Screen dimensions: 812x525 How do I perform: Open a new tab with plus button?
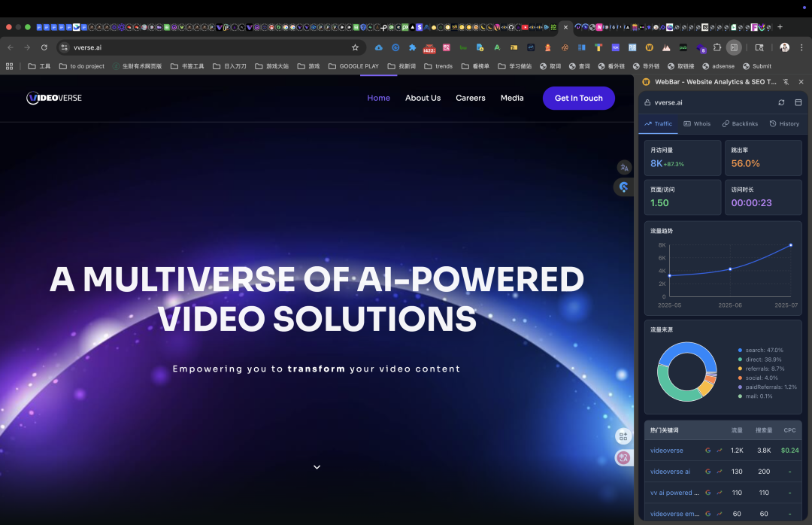coord(780,27)
